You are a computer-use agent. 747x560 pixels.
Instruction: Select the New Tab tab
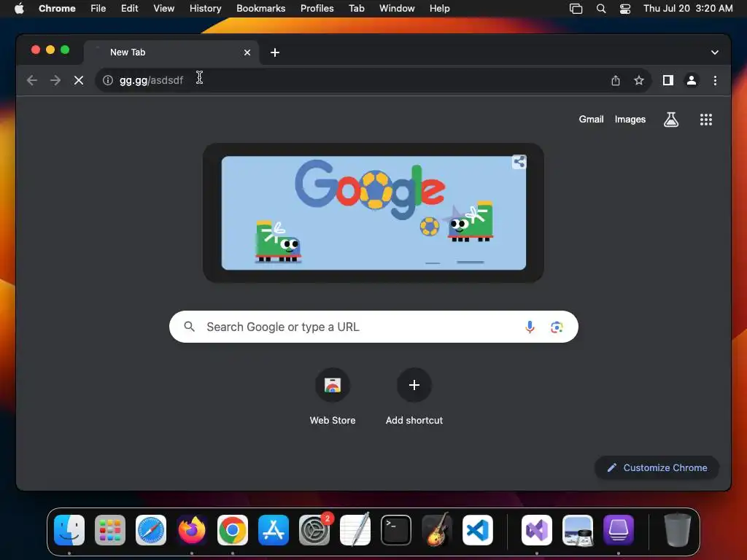(171, 52)
